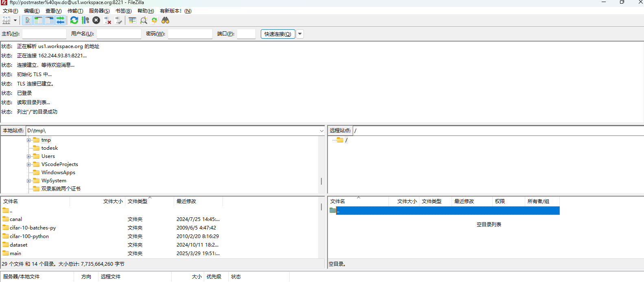The height and width of the screenshot is (282, 644).
Task: Open the 查看(V) menu
Action: coord(53,11)
